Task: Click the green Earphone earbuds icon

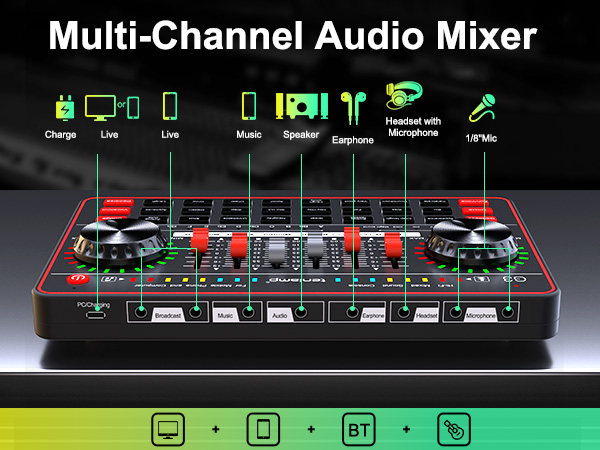Action: coord(353,108)
